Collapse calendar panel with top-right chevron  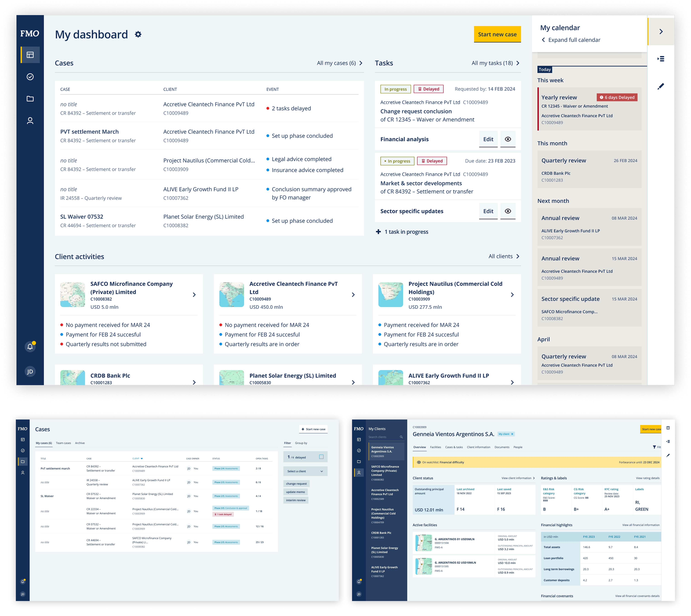[661, 32]
